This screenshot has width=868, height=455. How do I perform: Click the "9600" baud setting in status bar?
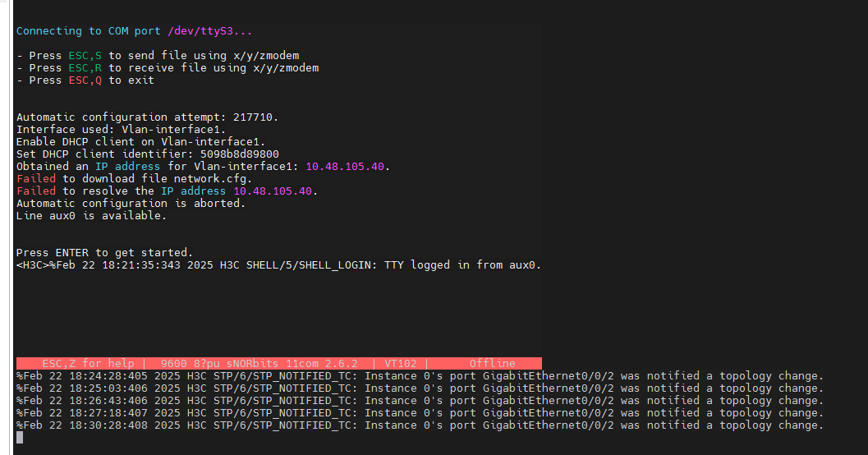(174, 363)
